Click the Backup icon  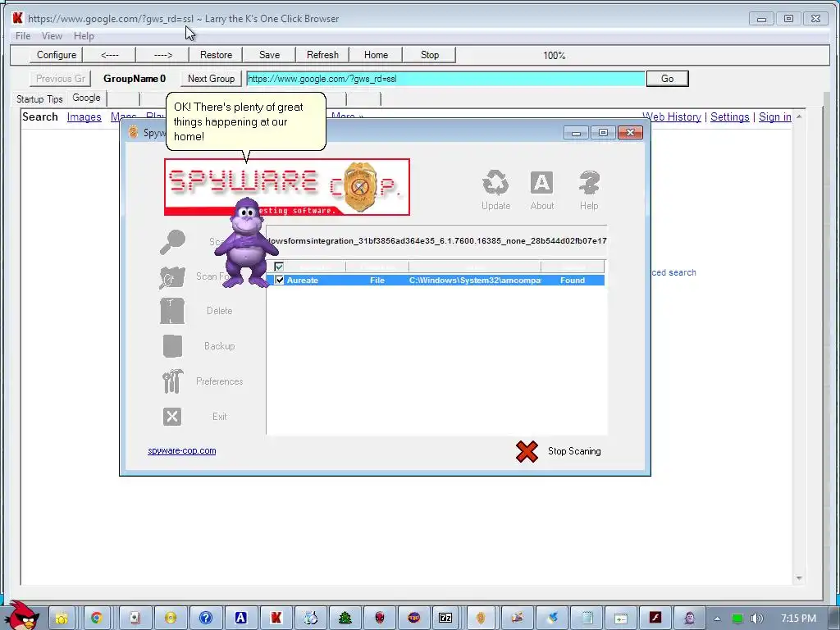(x=172, y=346)
